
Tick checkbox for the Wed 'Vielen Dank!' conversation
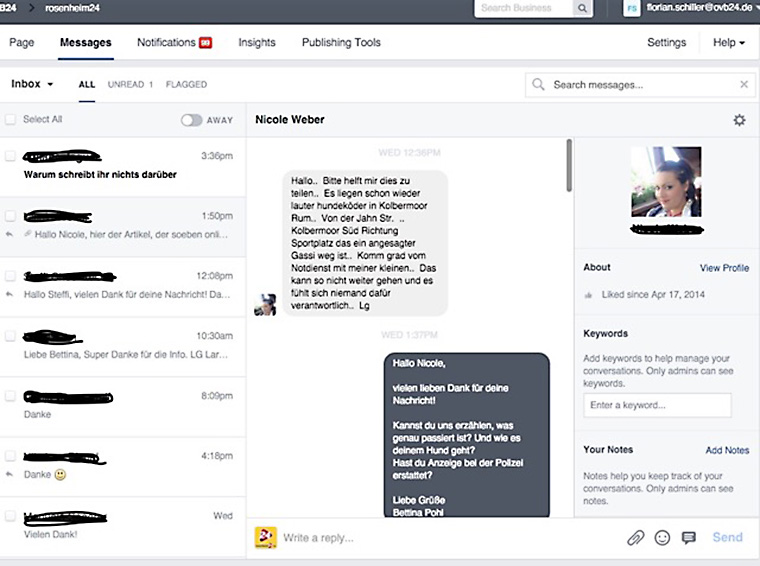pos(10,516)
